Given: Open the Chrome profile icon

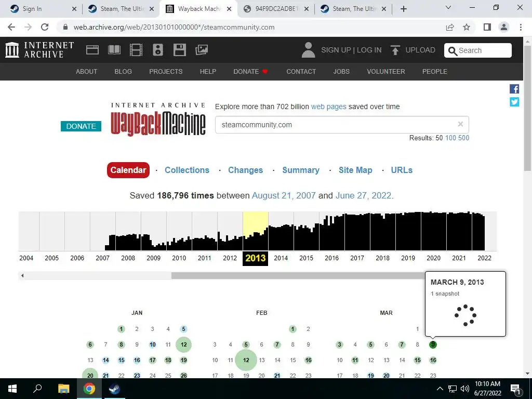Looking at the screenshot, I should [x=504, y=27].
